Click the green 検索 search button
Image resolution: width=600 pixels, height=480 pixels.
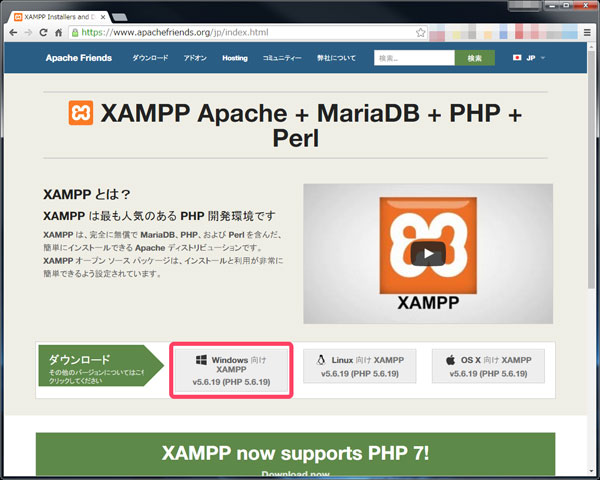pyautogui.click(x=474, y=58)
